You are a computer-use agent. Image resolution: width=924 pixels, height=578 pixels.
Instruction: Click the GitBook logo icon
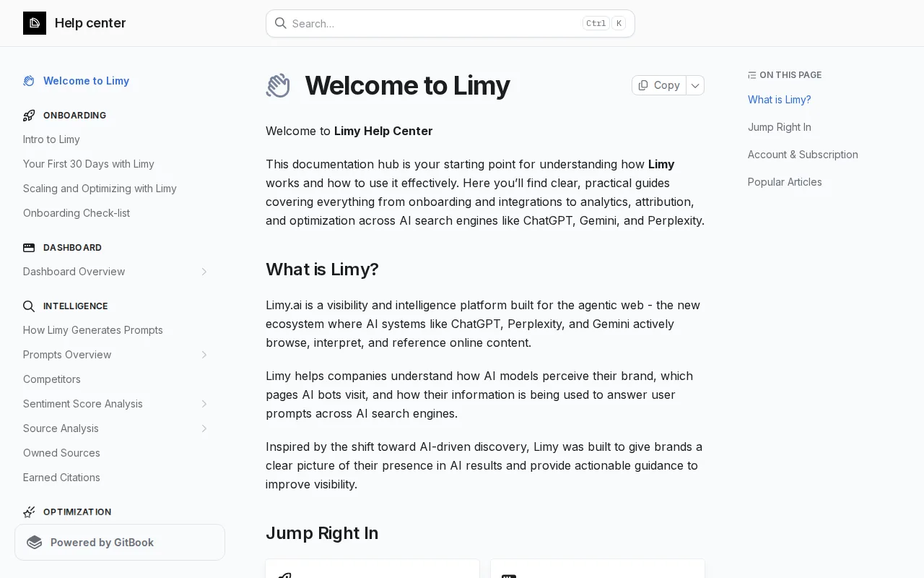click(x=35, y=543)
